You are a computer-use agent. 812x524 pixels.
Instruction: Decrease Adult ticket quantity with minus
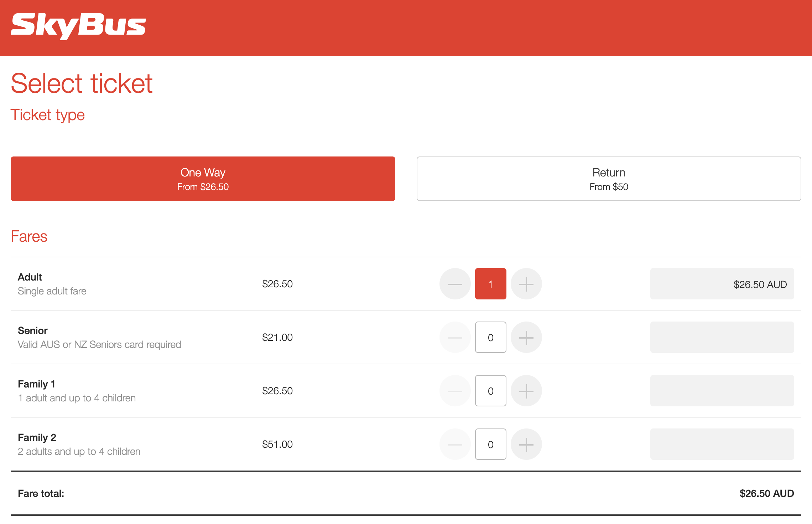click(x=455, y=284)
